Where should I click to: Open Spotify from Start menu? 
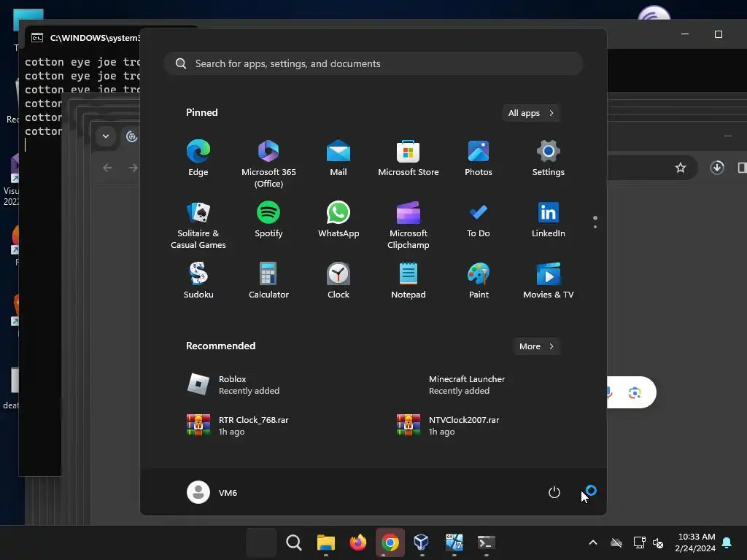[268, 219]
